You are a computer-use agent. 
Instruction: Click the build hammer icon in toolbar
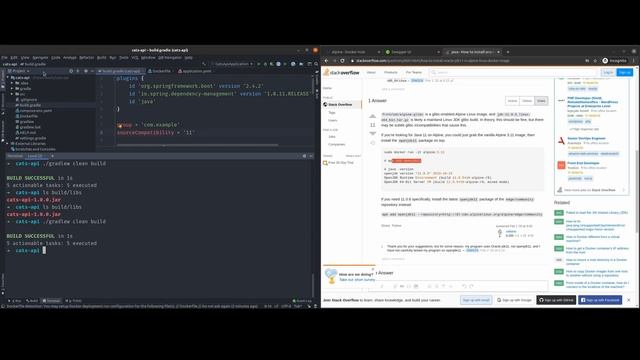[x=204, y=64]
